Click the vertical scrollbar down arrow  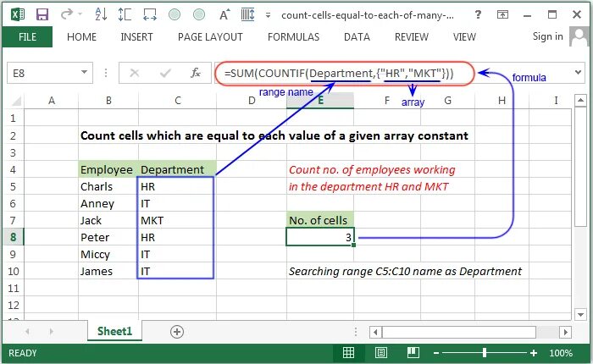point(580,314)
